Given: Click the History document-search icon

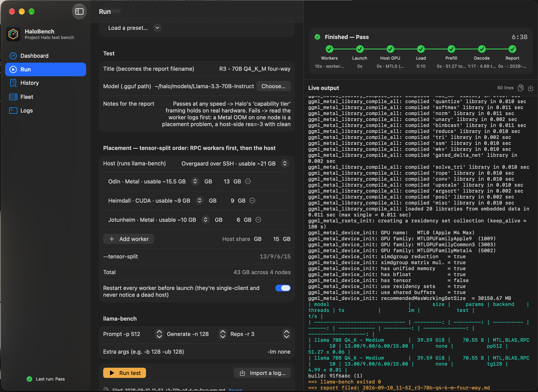Looking at the screenshot, I should point(13,83).
